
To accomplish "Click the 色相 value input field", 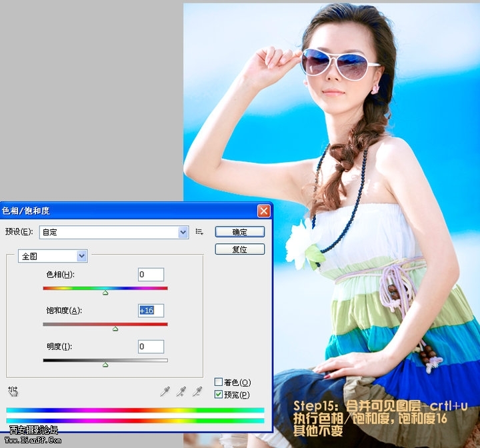I will [x=151, y=275].
